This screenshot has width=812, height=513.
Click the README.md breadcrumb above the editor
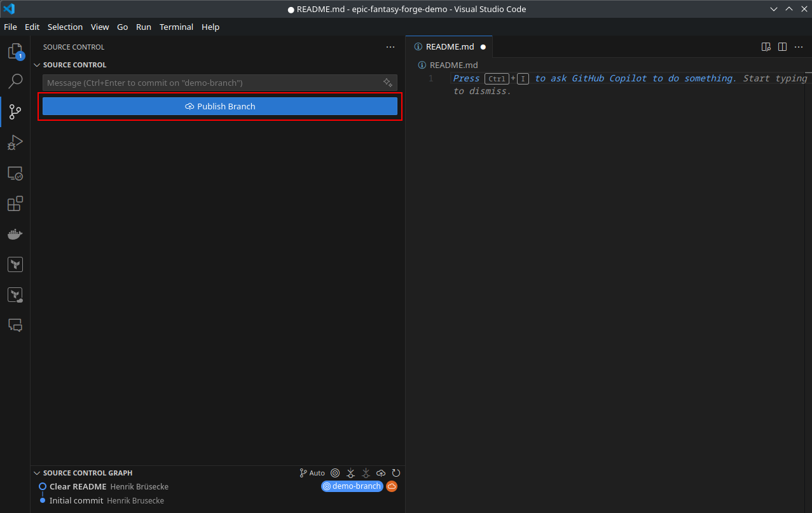[x=448, y=65]
